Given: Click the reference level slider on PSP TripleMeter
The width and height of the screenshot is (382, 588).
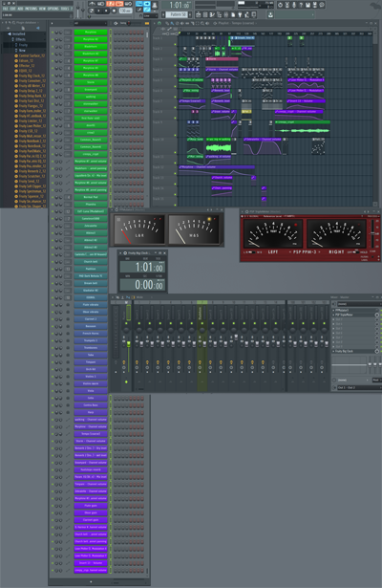Looking at the screenshot, I should point(372,233).
